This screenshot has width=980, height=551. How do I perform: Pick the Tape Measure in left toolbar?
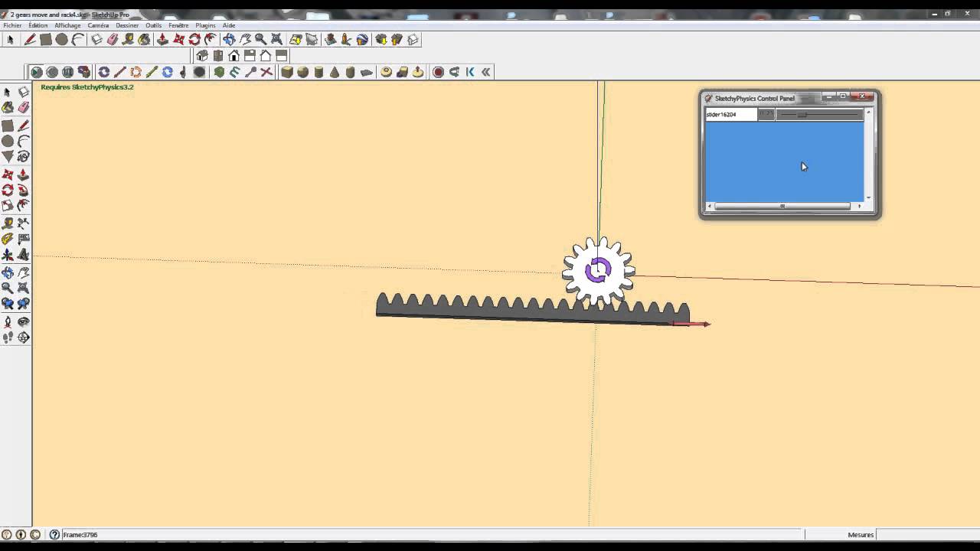click(8, 222)
